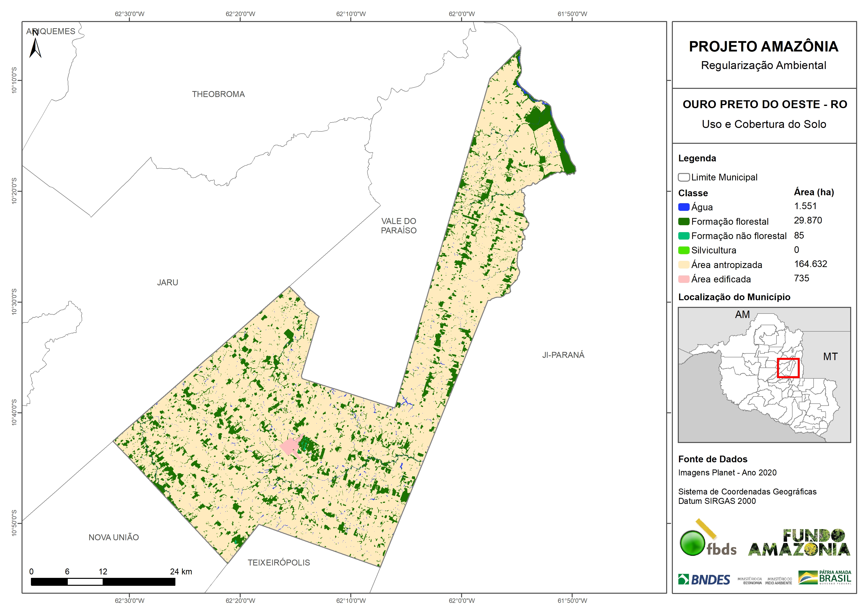Click the dark green Formação florestal swatch
Screen dimensions: 868x614
coord(683,221)
